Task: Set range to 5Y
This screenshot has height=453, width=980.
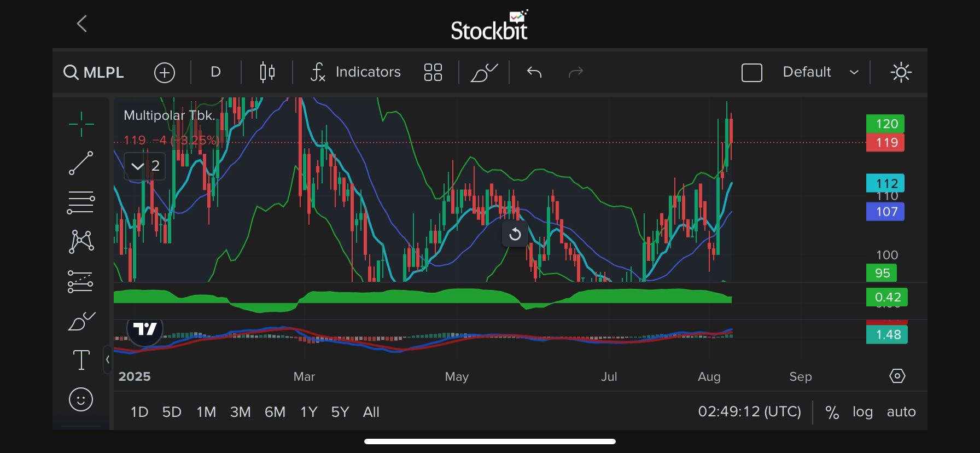Action: [340, 412]
